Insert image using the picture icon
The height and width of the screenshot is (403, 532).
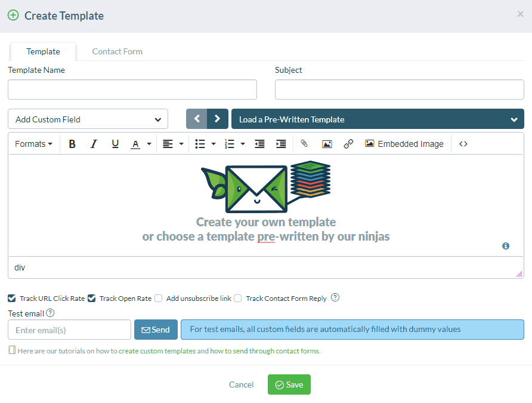tap(327, 144)
